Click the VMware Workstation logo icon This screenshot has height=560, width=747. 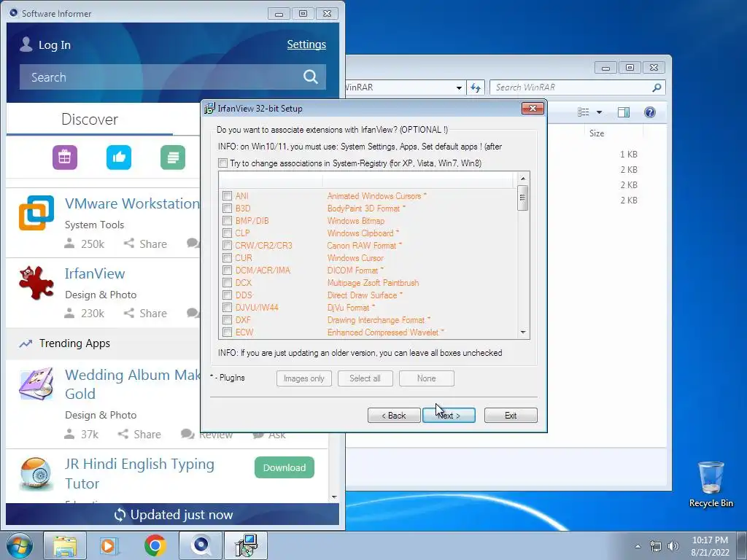point(36,213)
